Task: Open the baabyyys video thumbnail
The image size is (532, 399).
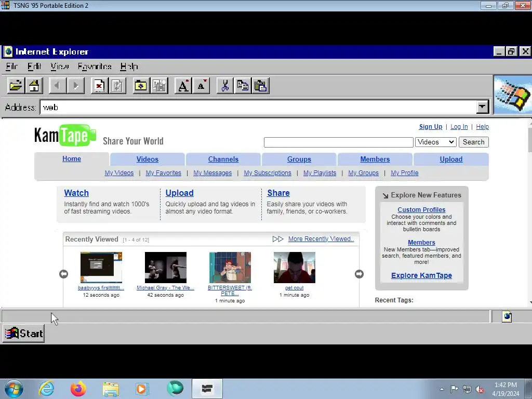Action: pyautogui.click(x=101, y=268)
